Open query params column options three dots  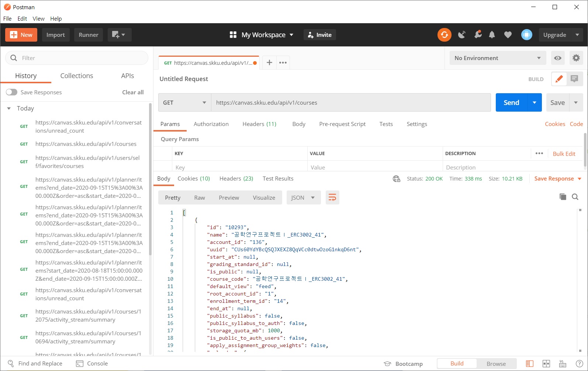coord(539,153)
